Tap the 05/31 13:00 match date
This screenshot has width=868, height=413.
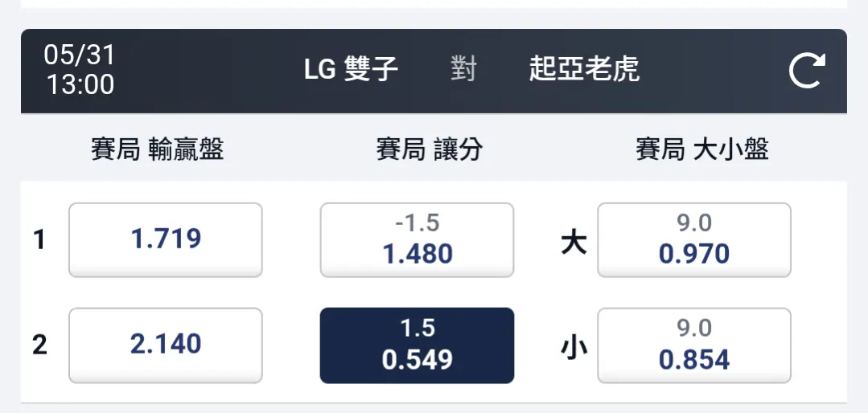pos(80,70)
